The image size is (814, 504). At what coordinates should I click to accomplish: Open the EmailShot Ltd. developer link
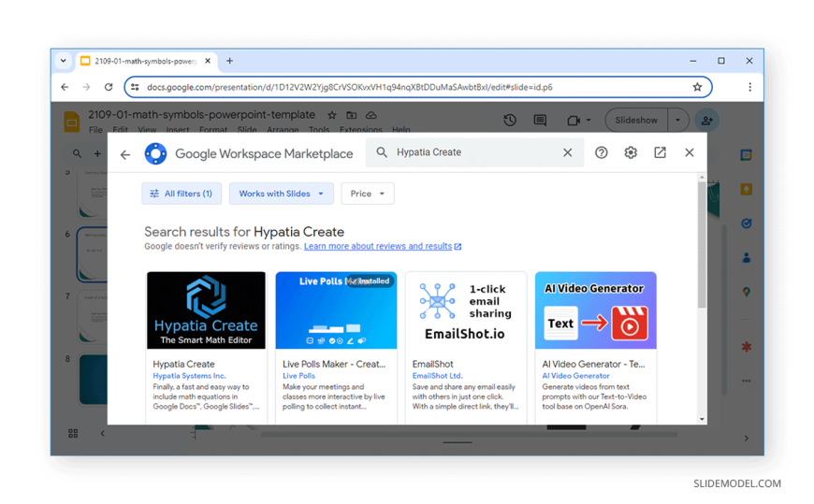[437, 376]
